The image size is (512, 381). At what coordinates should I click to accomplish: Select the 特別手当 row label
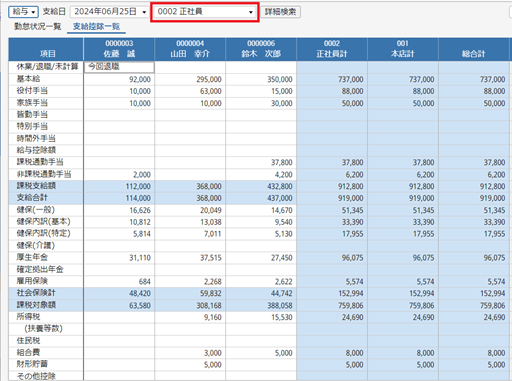tap(32, 126)
